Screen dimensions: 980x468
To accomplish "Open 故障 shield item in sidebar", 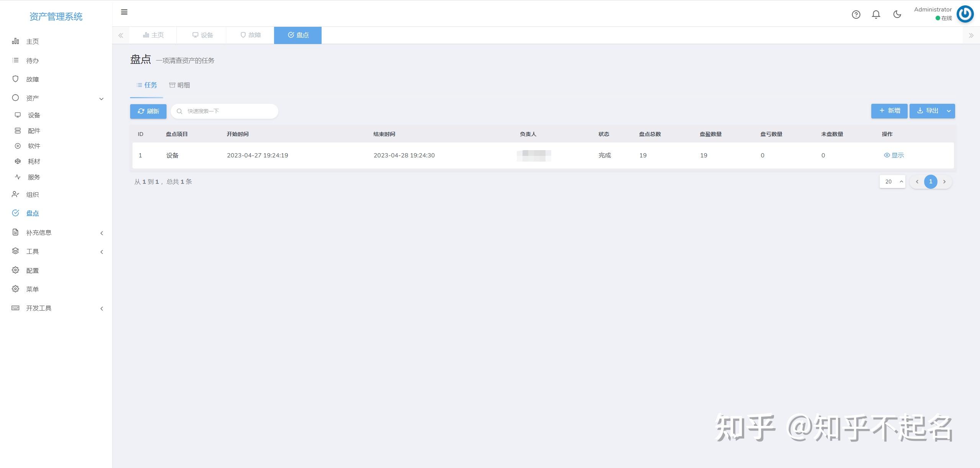I will [32, 79].
